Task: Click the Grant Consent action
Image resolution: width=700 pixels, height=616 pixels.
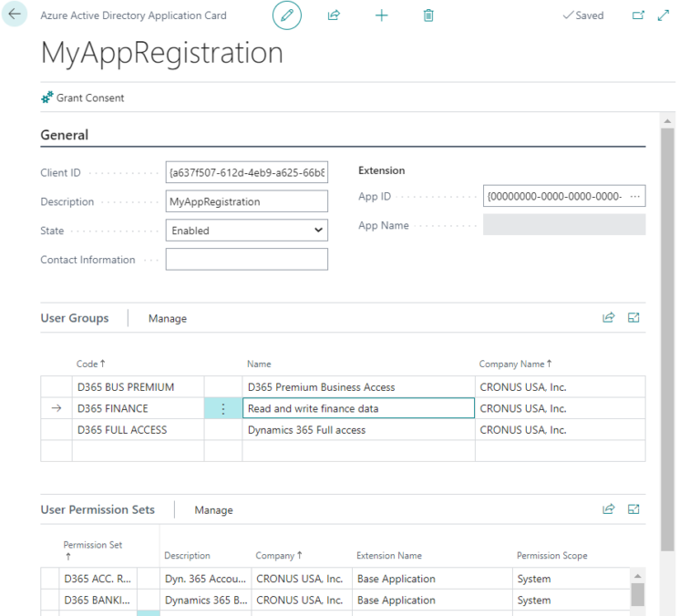Action: point(83,98)
